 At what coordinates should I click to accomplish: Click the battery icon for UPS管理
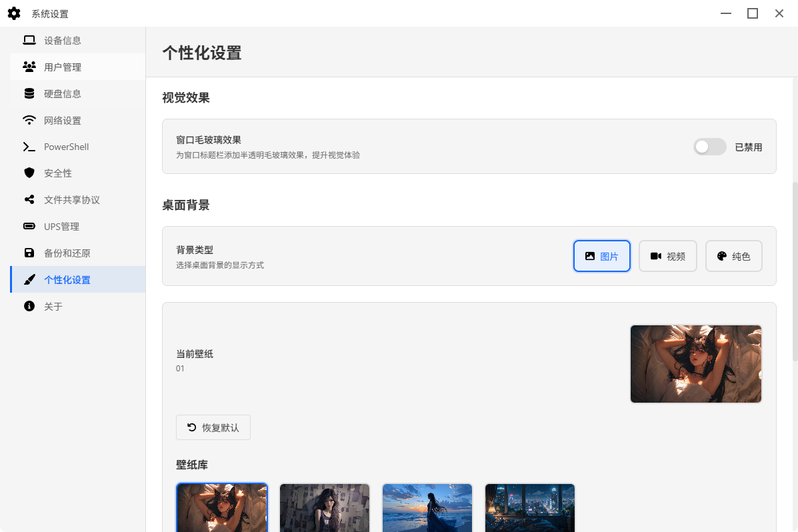(29, 226)
